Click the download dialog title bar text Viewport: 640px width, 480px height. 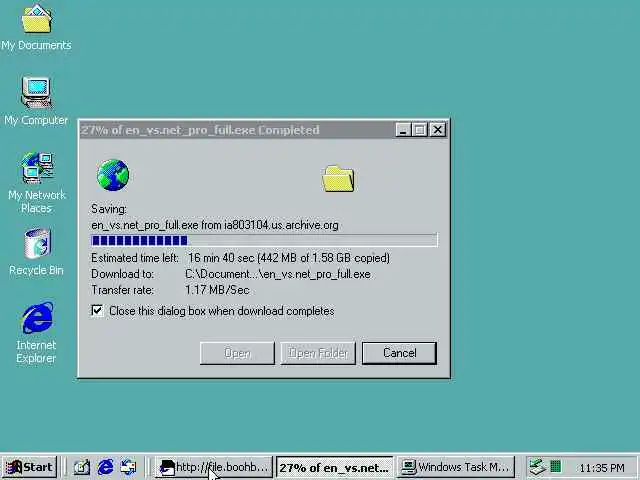200,130
